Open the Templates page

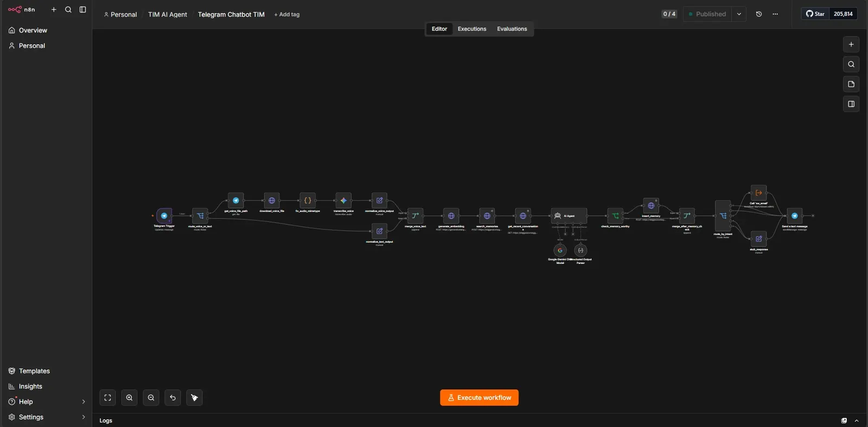point(47,371)
